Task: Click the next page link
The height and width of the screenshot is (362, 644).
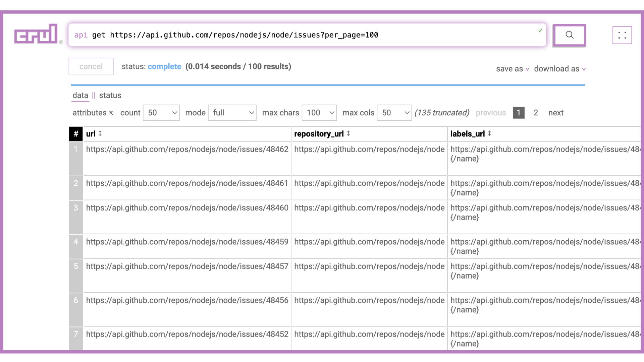Action: click(x=556, y=113)
